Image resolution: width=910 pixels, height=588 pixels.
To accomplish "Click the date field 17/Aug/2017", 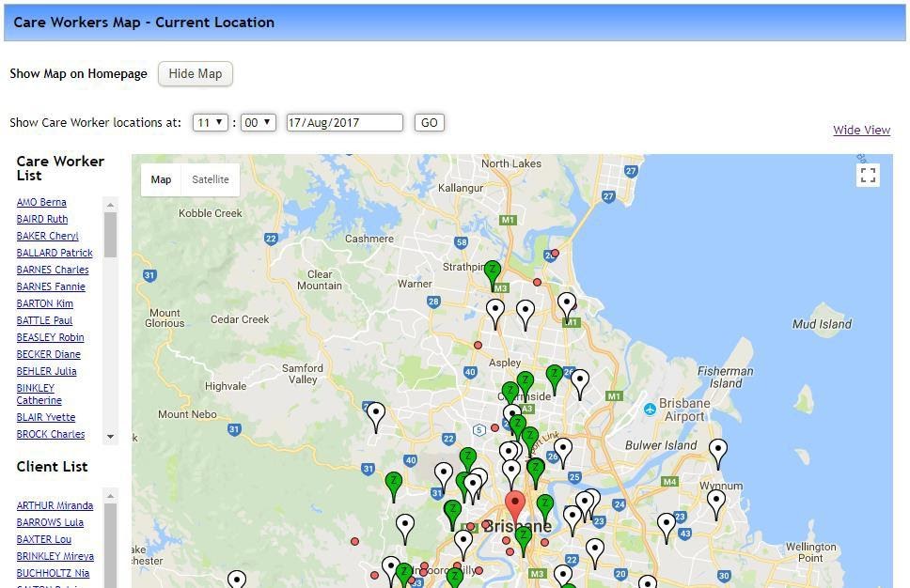I will [x=344, y=122].
